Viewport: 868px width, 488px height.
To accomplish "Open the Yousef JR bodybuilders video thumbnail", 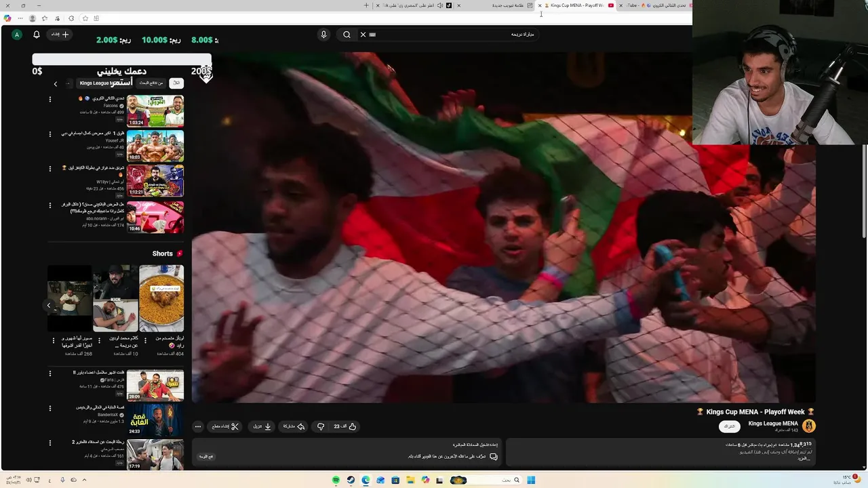I will tap(155, 146).
